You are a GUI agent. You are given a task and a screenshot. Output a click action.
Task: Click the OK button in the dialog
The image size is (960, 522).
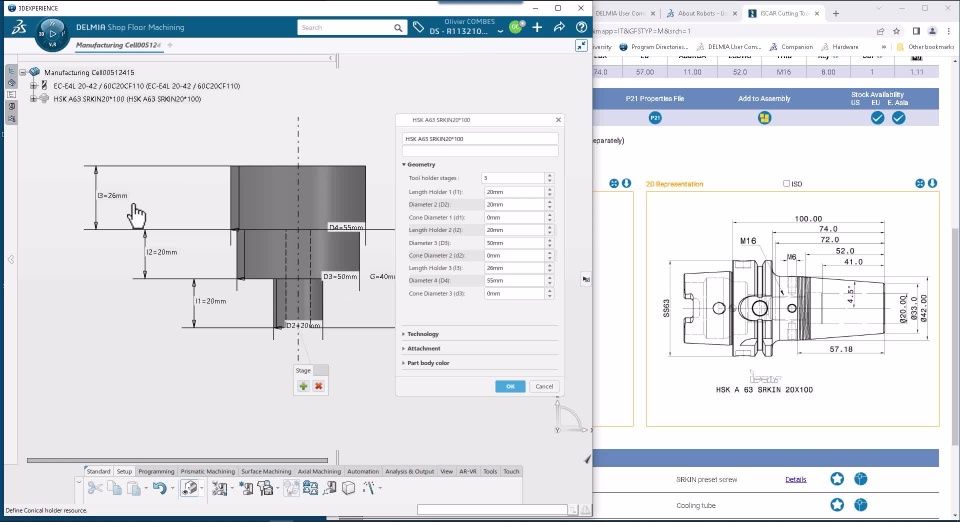510,386
